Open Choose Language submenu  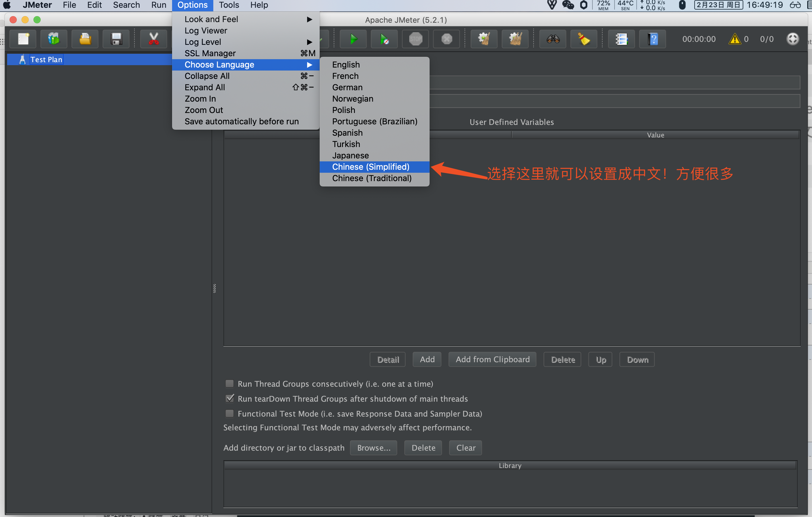(246, 65)
